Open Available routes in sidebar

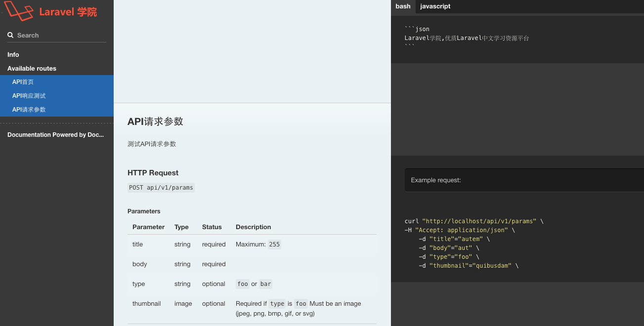point(32,68)
